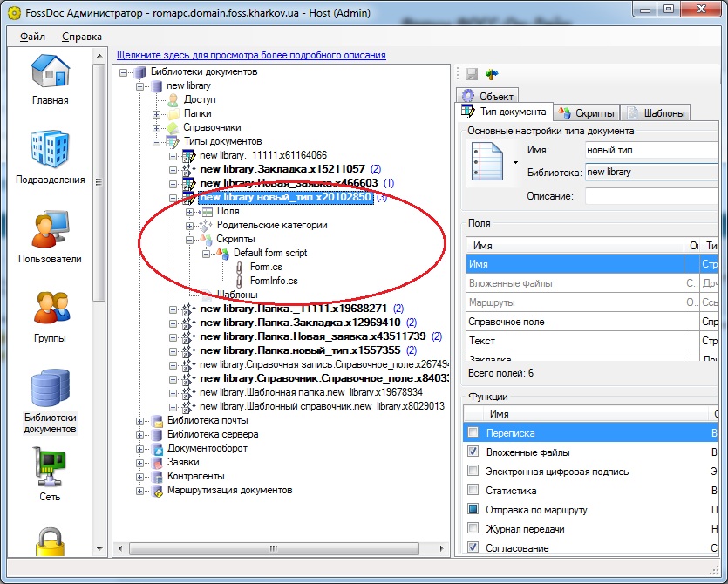
Task: Collapse the Типы документов tree node
Action: pyautogui.click(x=157, y=141)
